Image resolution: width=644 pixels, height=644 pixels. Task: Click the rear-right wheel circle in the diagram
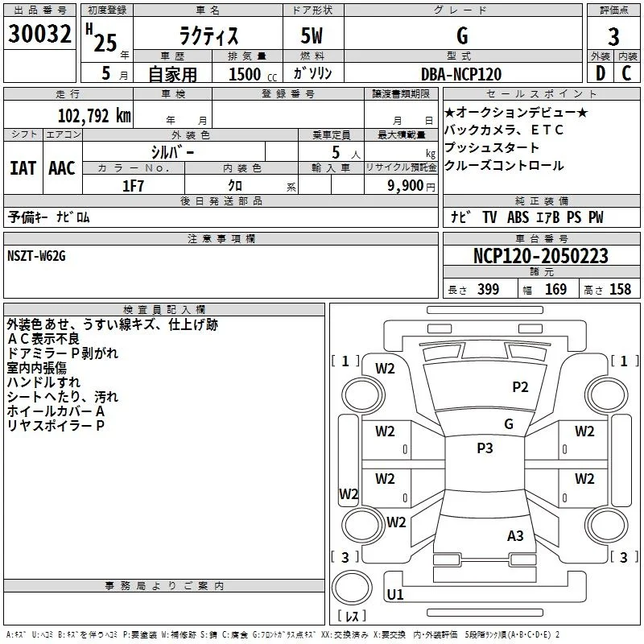click(607, 526)
